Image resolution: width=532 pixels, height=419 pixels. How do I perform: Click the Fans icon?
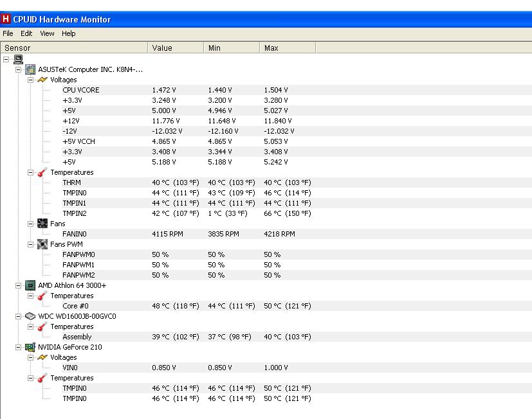pyautogui.click(x=42, y=224)
